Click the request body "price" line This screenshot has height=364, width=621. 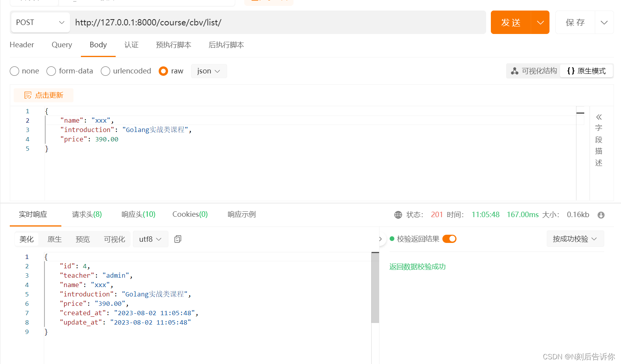coord(89,139)
